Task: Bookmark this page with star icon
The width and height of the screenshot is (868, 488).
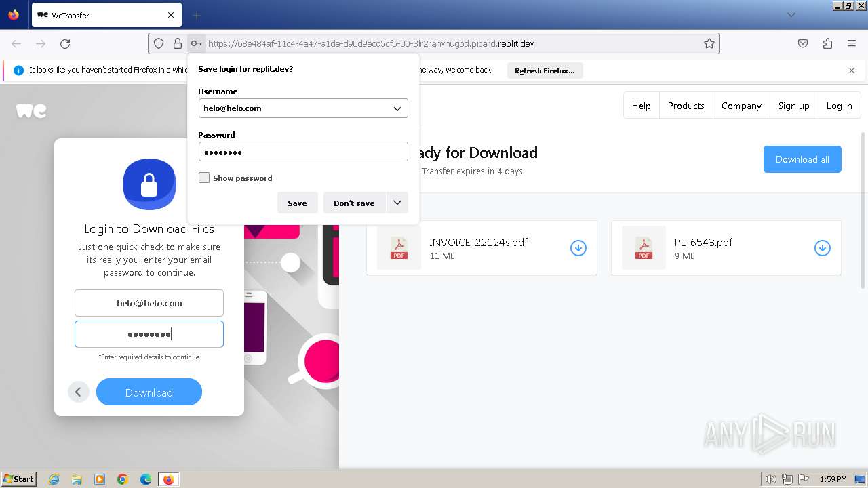Action: pos(709,43)
